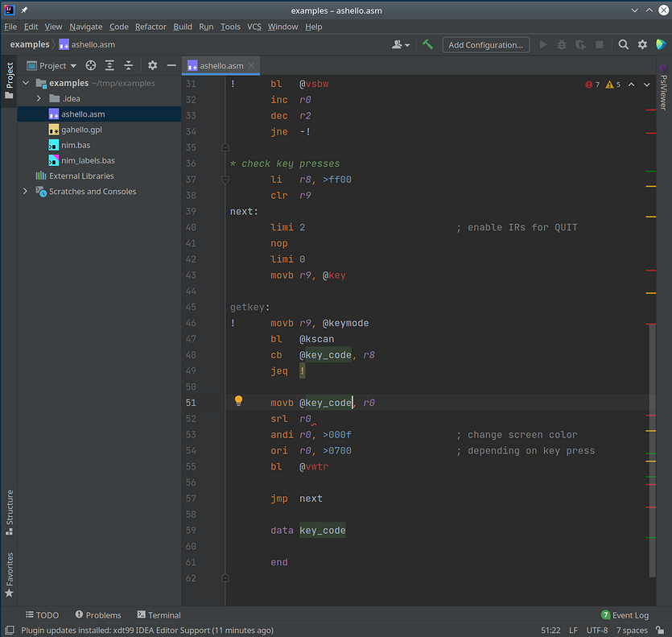Open the Add Configuration dropdown
The height and width of the screenshot is (637, 672).
click(485, 44)
